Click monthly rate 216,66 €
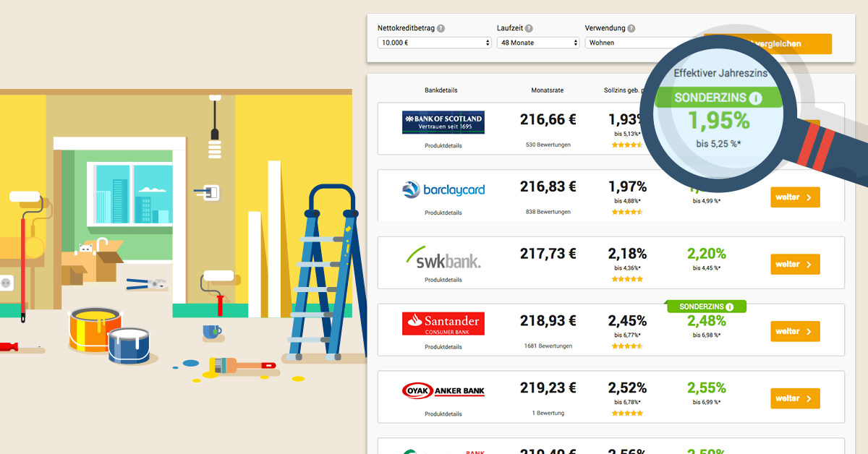Viewport: 868px width, 454px height. pos(548,119)
